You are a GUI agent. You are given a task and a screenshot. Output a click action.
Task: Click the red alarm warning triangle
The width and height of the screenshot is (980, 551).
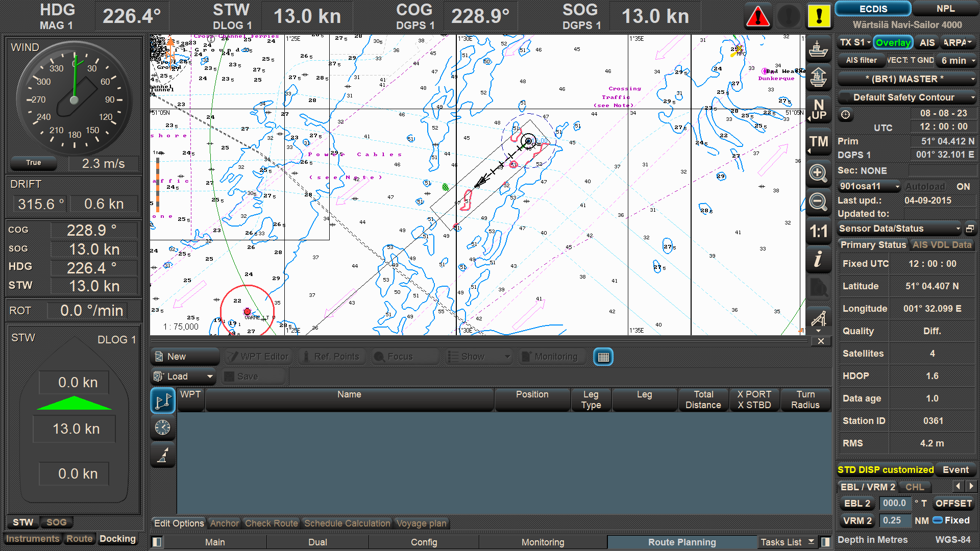757,16
